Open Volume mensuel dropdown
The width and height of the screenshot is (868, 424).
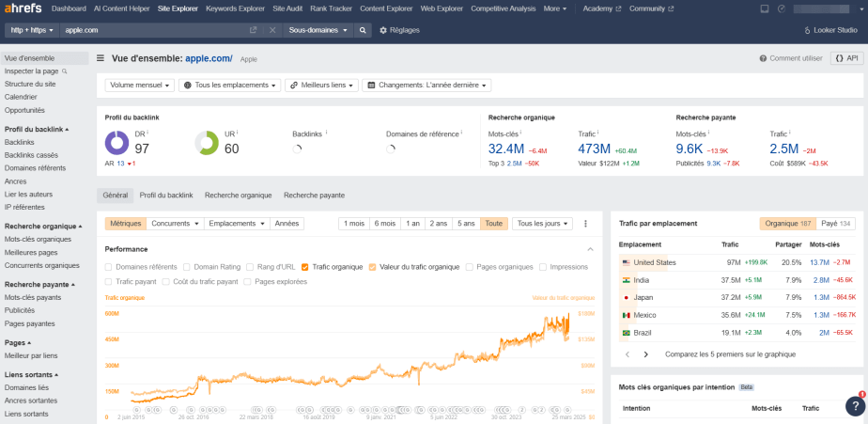139,86
